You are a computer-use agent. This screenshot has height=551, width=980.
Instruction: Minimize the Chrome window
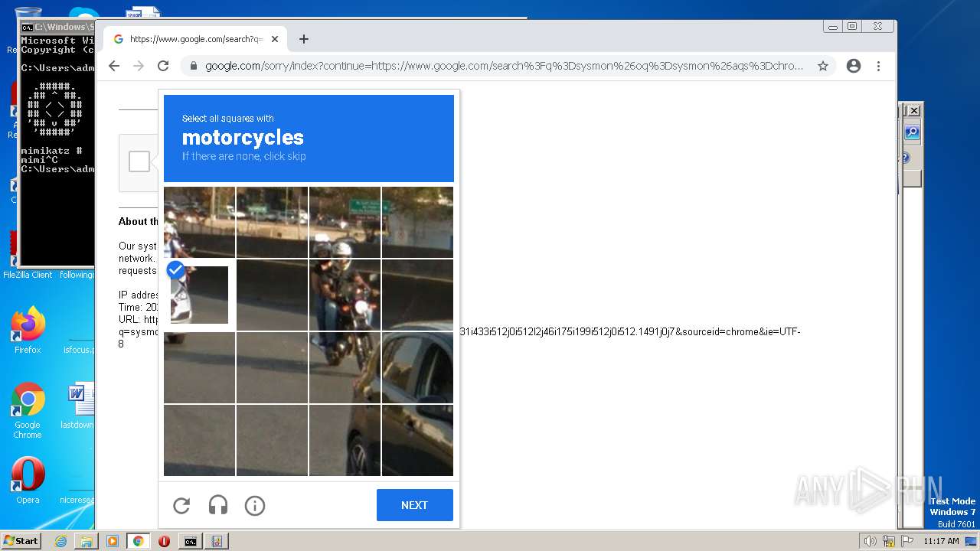point(832,26)
